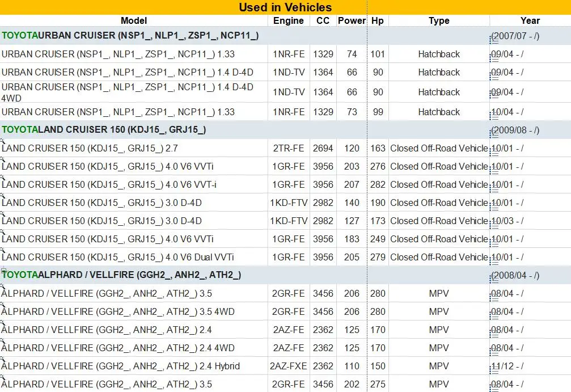Select the "10/04 - /" year cell
Screen dimensions: 571x392
pyautogui.click(x=507, y=112)
